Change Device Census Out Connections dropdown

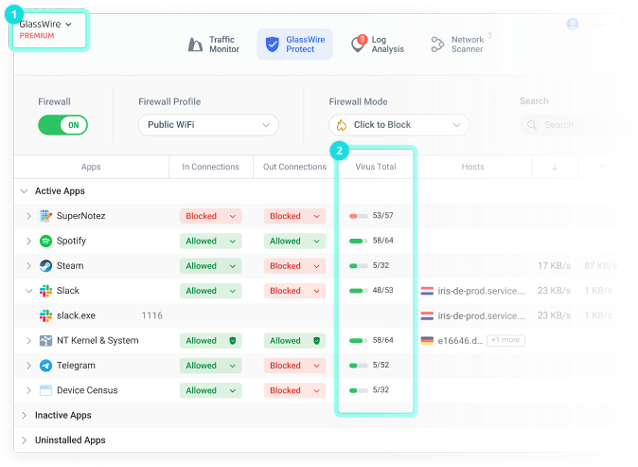pyautogui.click(x=295, y=391)
